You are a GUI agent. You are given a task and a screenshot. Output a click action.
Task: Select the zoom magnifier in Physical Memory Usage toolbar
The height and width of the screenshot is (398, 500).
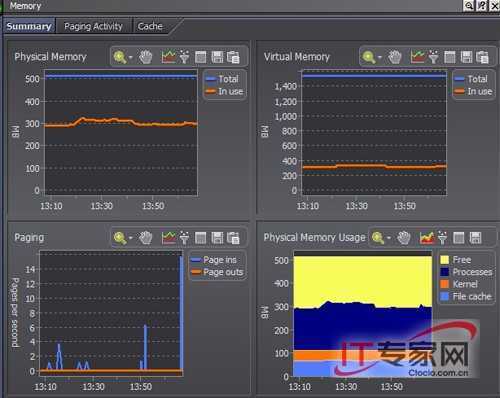coord(378,238)
